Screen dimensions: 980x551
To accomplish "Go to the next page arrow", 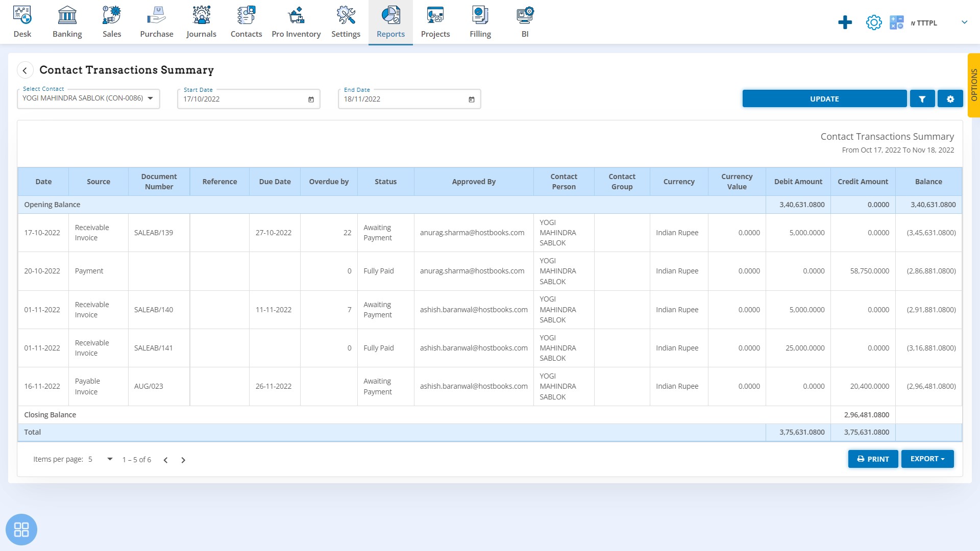I will [183, 460].
